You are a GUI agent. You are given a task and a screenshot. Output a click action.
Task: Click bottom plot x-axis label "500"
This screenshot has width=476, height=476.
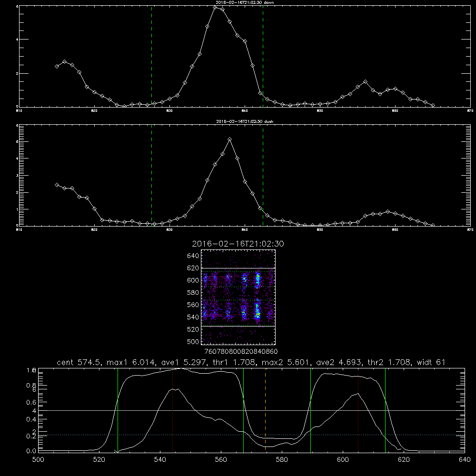(x=38, y=460)
